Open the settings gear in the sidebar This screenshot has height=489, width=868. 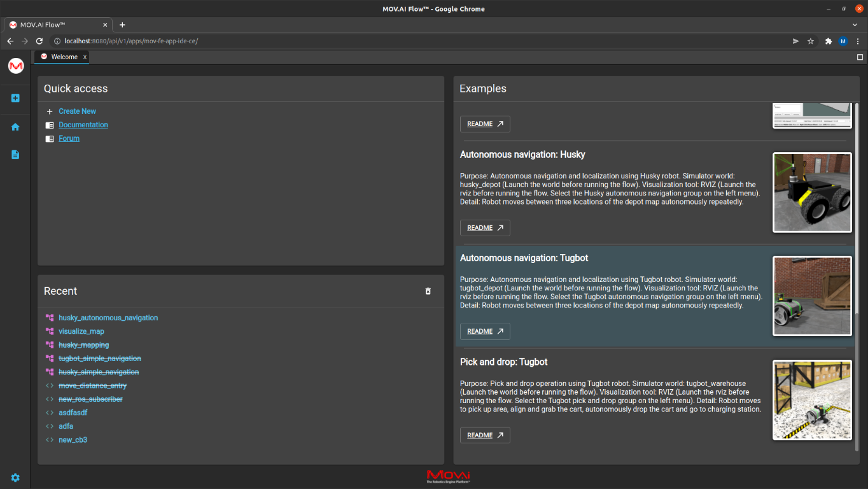point(15,478)
